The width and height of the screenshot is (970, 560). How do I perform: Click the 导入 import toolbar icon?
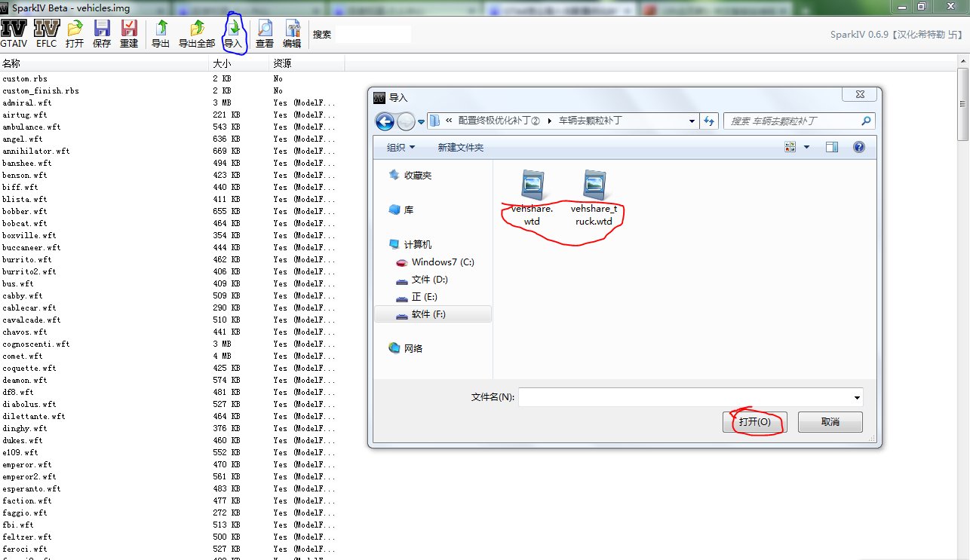point(233,34)
